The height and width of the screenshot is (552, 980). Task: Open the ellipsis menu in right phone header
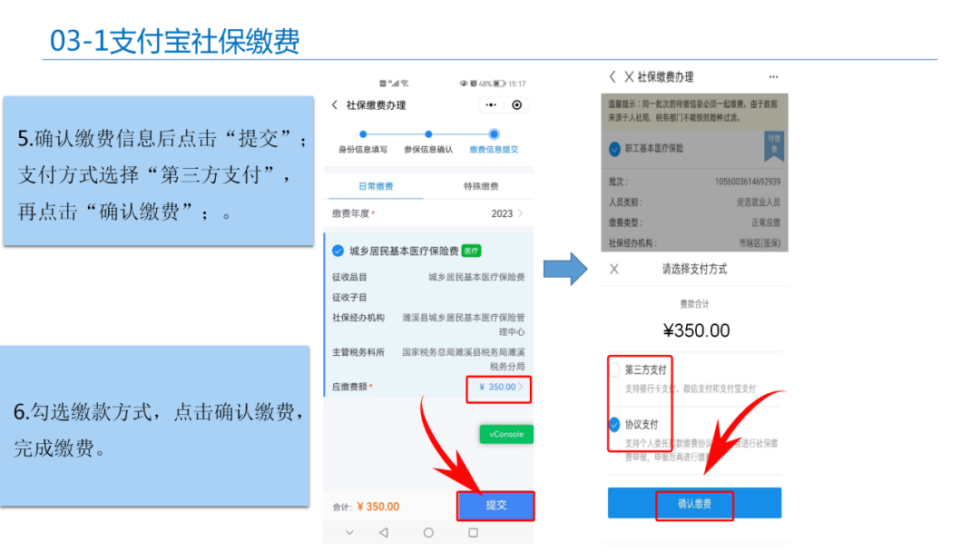[774, 77]
